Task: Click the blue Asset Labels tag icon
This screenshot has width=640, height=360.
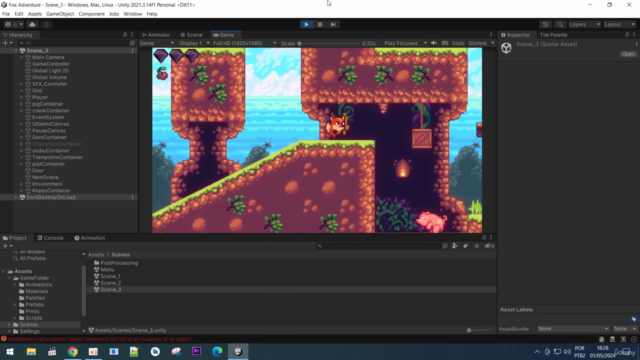Action: click(634, 319)
